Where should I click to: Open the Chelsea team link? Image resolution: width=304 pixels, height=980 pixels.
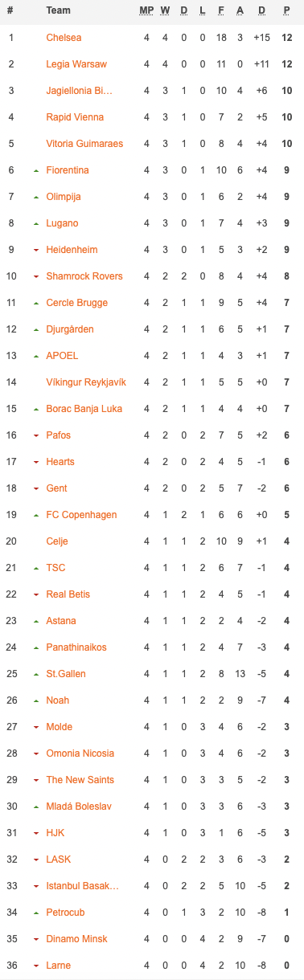[64, 38]
